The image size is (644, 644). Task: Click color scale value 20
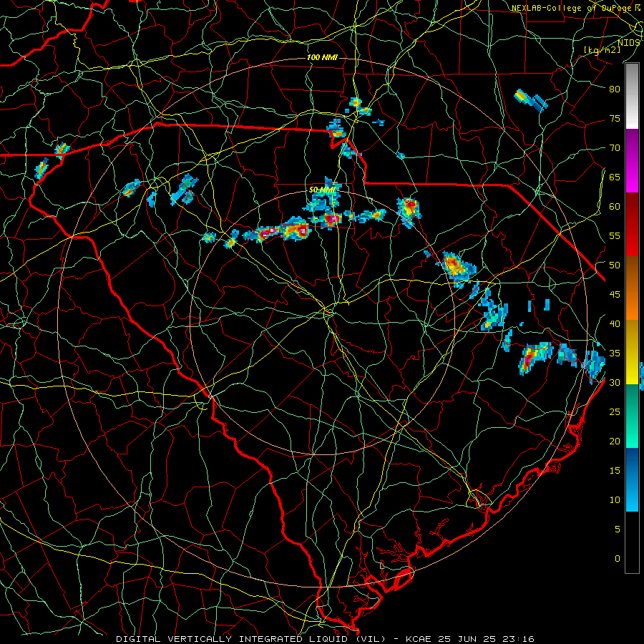pos(615,441)
